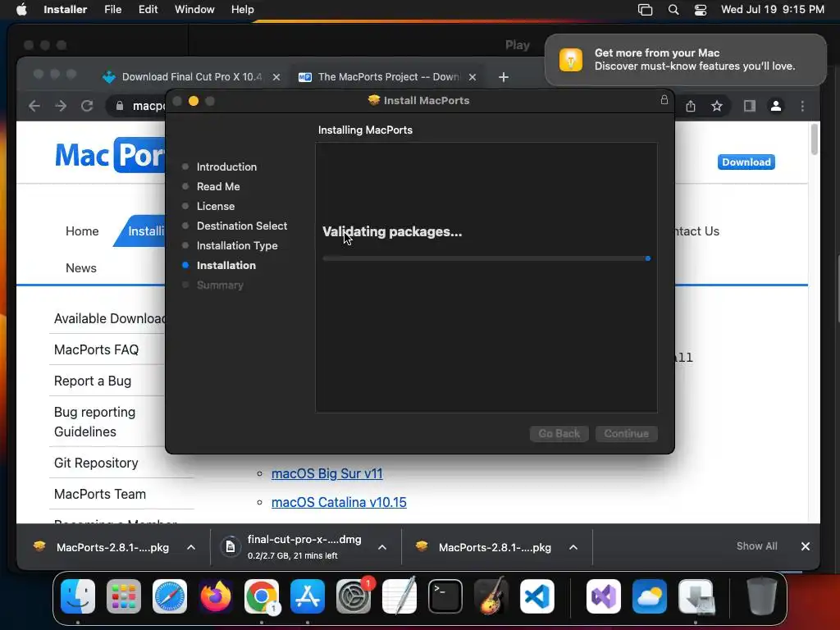Open the Edit menu

148,10
